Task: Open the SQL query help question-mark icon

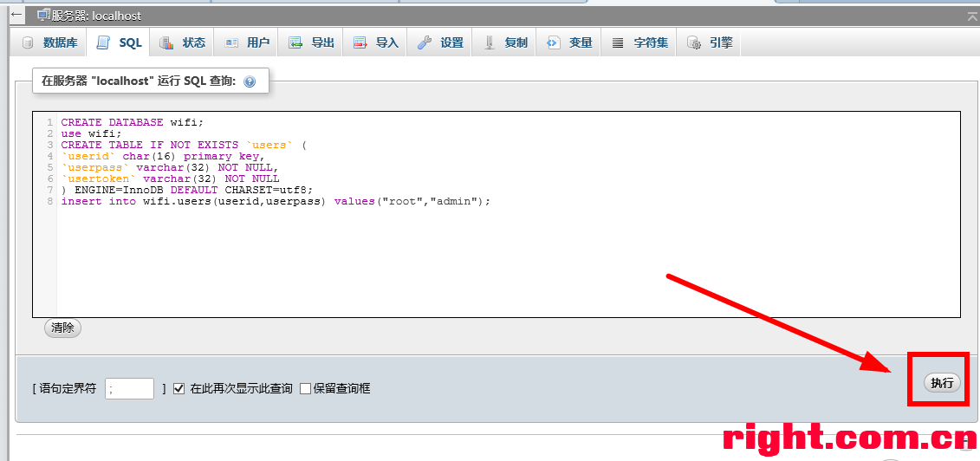Action: pos(250,81)
